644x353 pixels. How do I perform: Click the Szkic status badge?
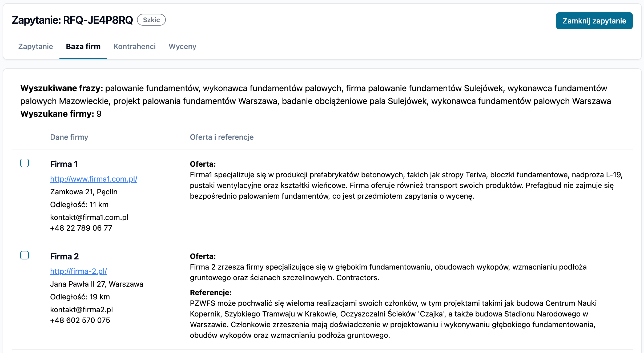151,20
